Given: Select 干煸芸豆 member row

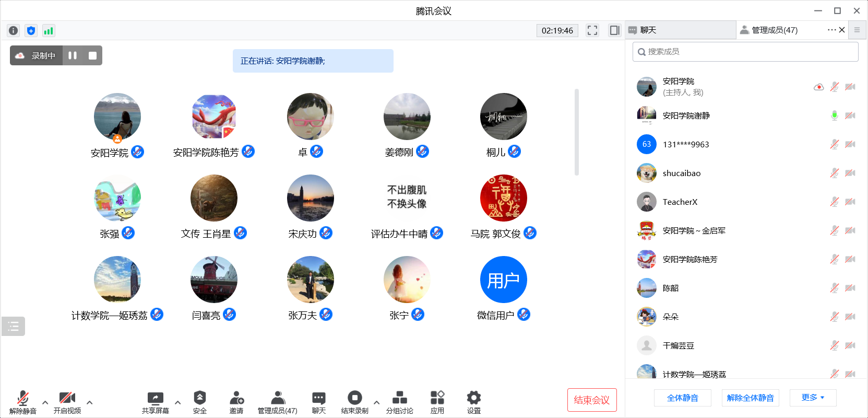Looking at the screenshot, I should [x=745, y=345].
